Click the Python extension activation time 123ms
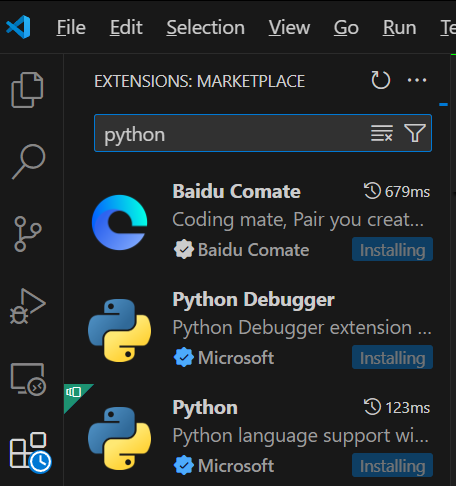Viewport: 456px width, 486px height. [x=397, y=407]
